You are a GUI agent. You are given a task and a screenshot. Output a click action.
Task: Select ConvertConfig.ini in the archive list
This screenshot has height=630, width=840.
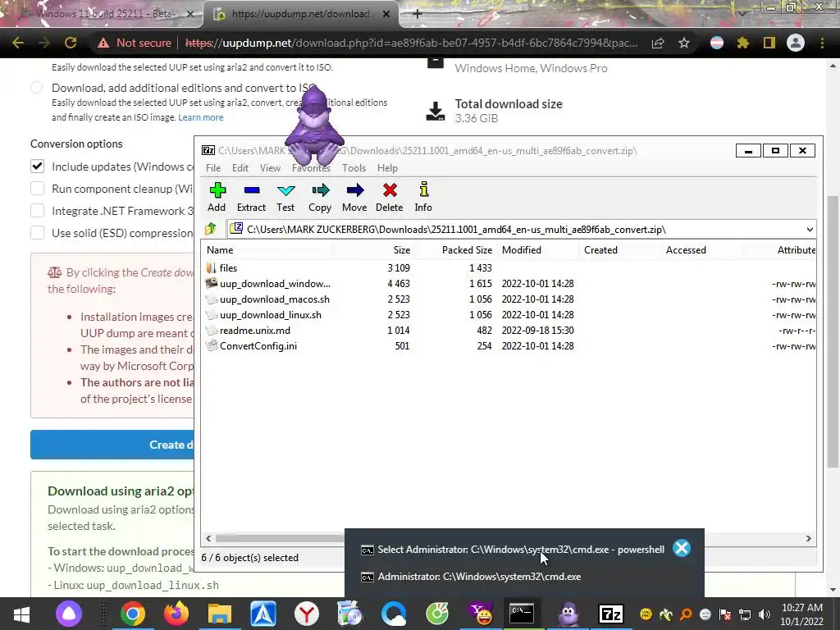click(509, 345)
